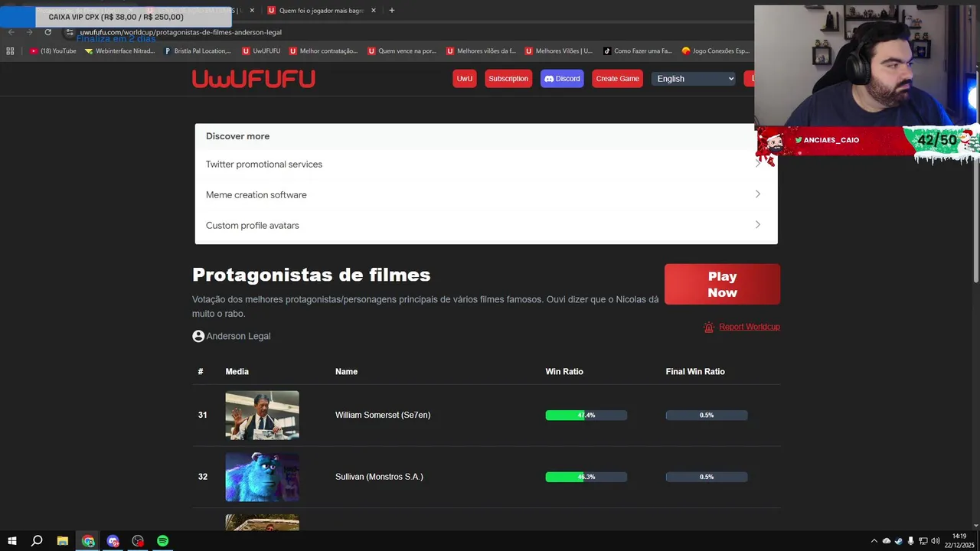Click William Somerset (Se7en) name

click(x=383, y=415)
